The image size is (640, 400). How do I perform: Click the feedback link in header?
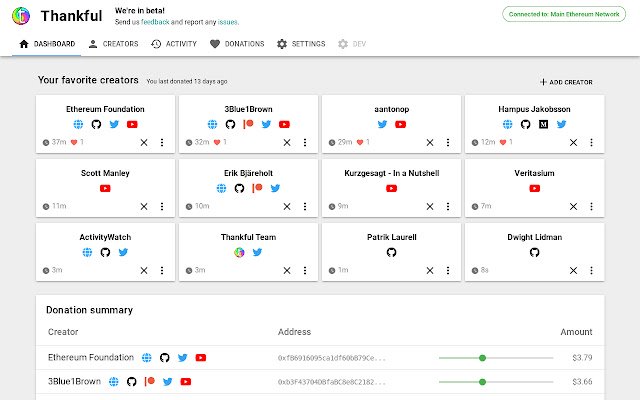tap(155, 22)
